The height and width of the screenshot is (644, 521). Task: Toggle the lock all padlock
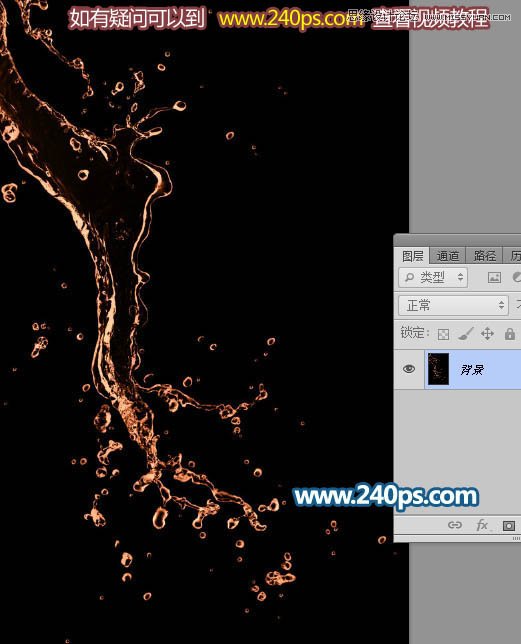pyautogui.click(x=510, y=334)
